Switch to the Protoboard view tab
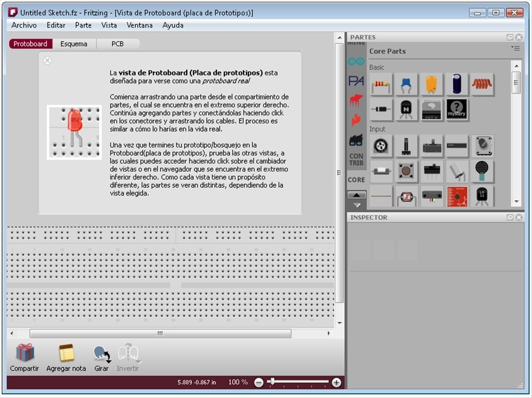This screenshot has height=398, width=532. [31, 44]
